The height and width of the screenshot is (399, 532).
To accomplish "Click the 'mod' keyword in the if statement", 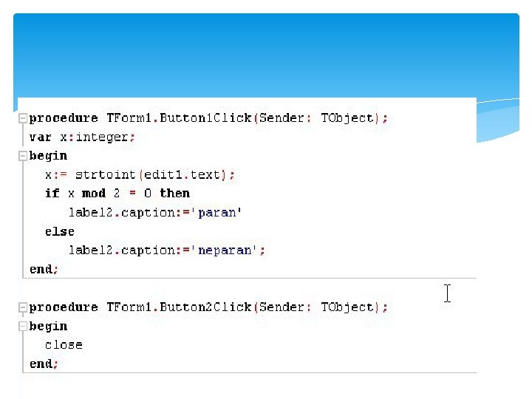I will point(94,194).
